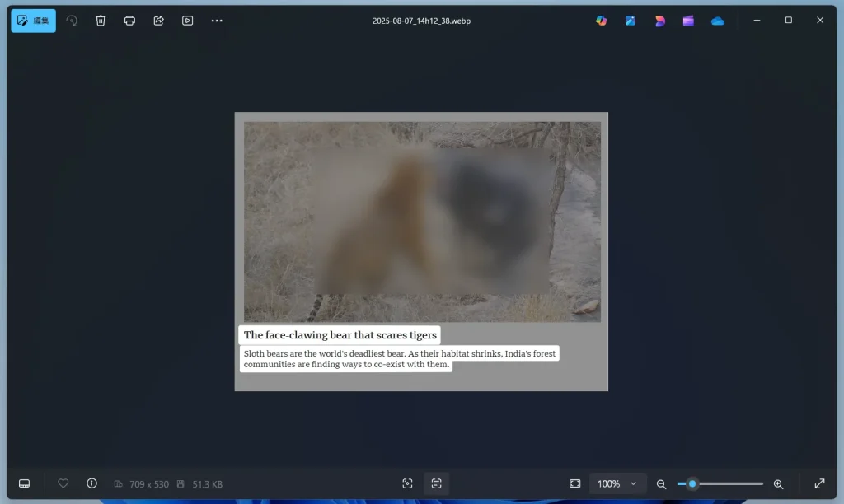Click the file name 2025-08-07_14h12_38.webp in title bar
Viewport: 844px width, 504px height.
point(421,21)
